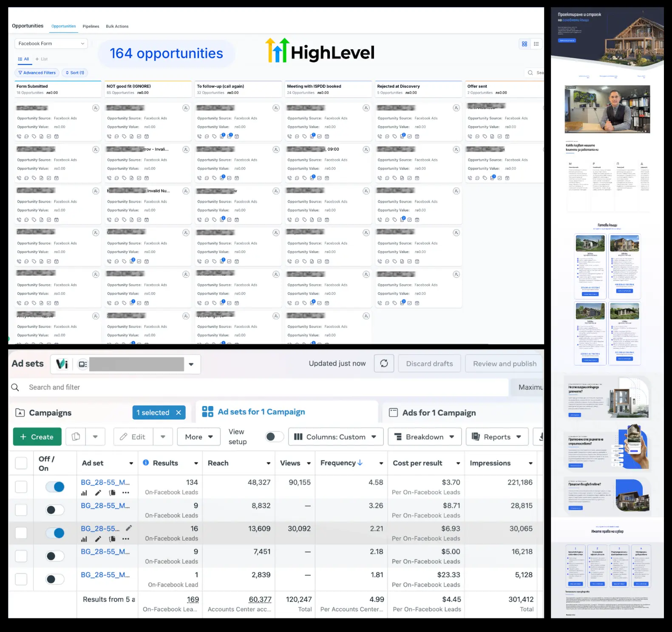
Task: Open more options for 134-results ad set
Action: [x=126, y=493]
